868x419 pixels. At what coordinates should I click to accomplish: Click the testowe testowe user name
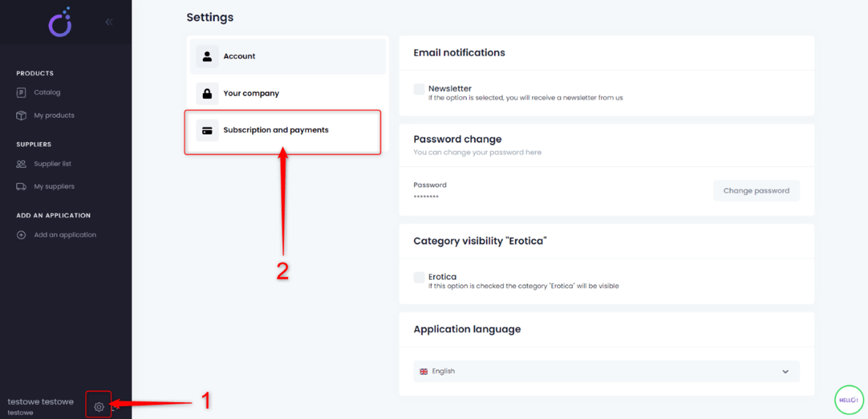41,401
